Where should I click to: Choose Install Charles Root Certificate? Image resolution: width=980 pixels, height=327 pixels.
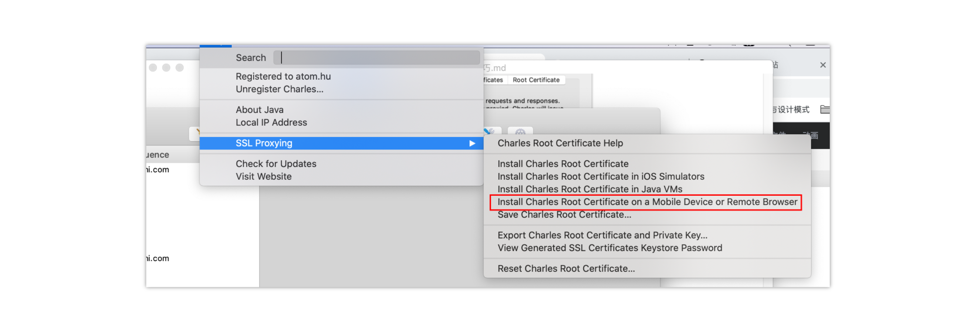tap(563, 164)
